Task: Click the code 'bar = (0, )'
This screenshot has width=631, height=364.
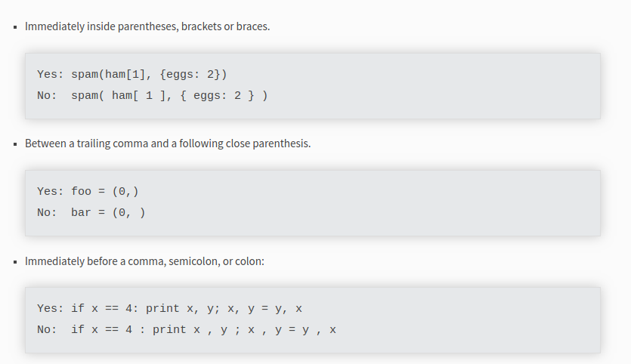Action: tap(108, 213)
